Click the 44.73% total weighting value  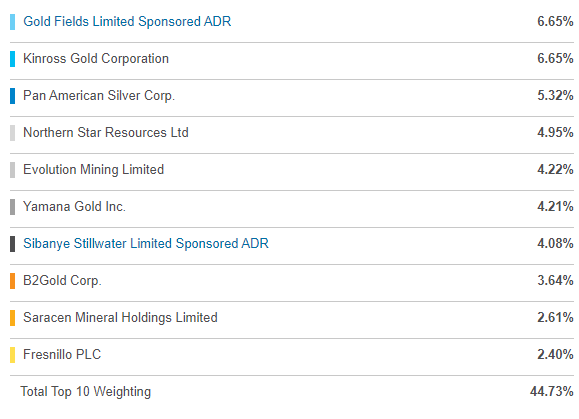[x=552, y=391]
